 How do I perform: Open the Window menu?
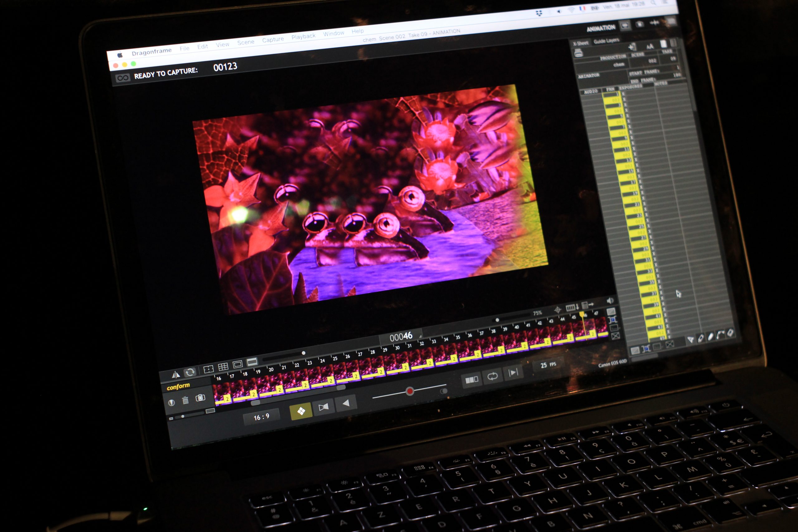click(x=334, y=33)
